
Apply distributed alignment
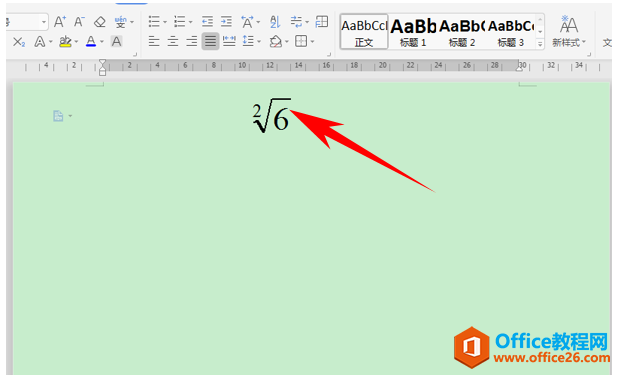229,41
